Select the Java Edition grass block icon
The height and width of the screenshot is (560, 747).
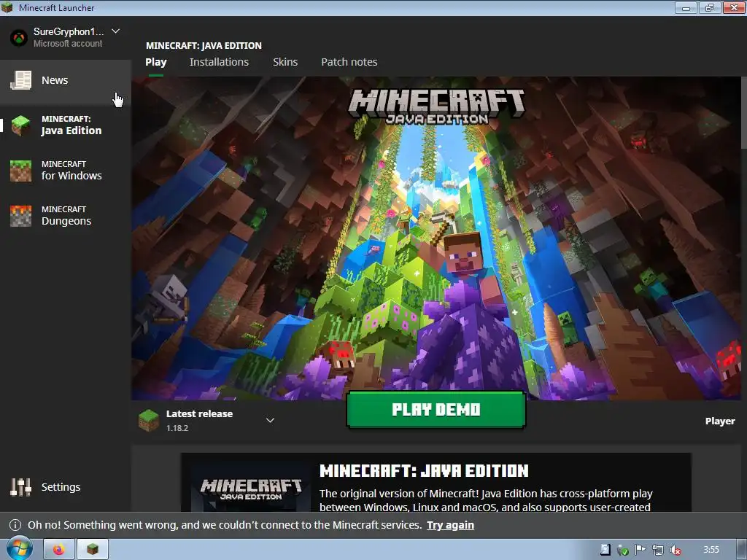21,125
